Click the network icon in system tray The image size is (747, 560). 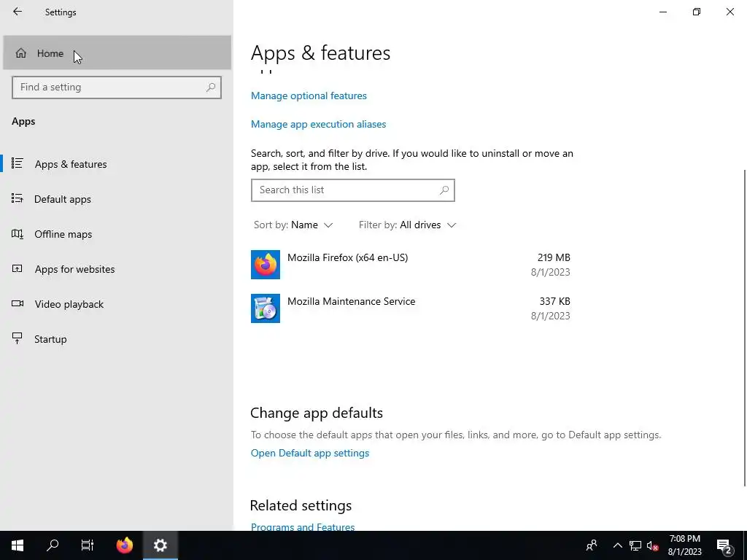click(635, 545)
